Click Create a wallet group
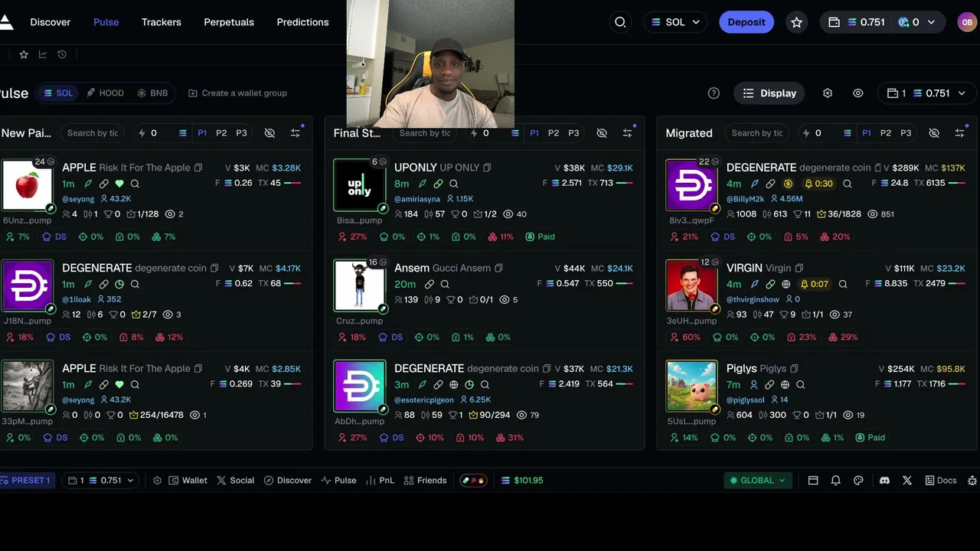Image resolution: width=980 pixels, height=551 pixels. (x=237, y=93)
